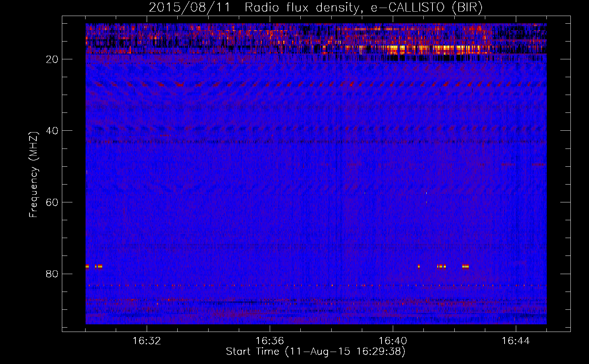Click the single small yellow marker just after 16:40

click(x=419, y=266)
